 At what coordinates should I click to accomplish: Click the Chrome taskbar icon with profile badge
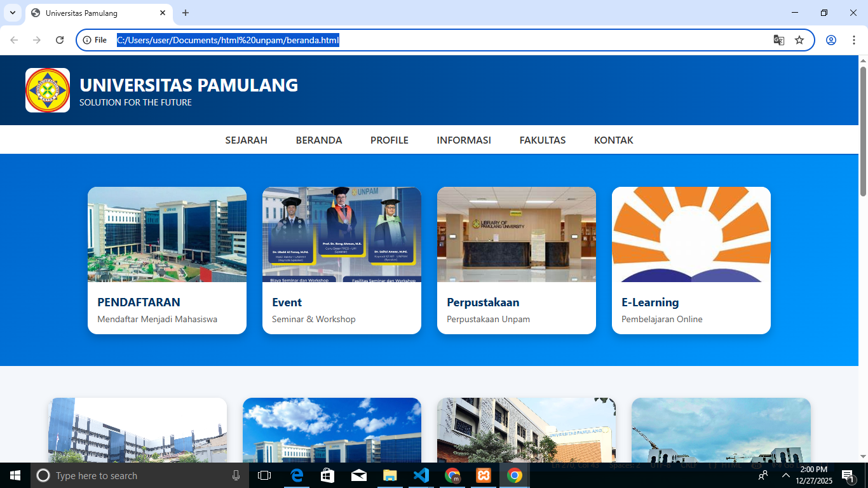(x=452, y=475)
